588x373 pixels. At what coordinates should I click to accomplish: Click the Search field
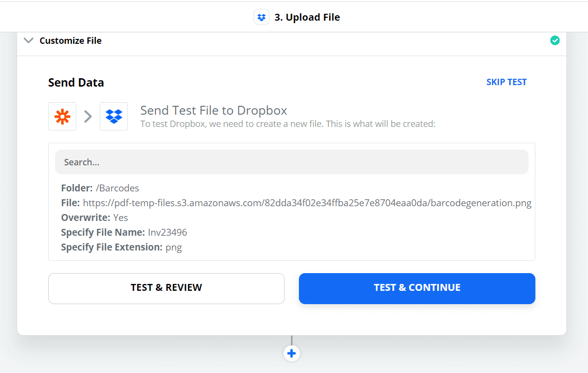[x=292, y=161]
